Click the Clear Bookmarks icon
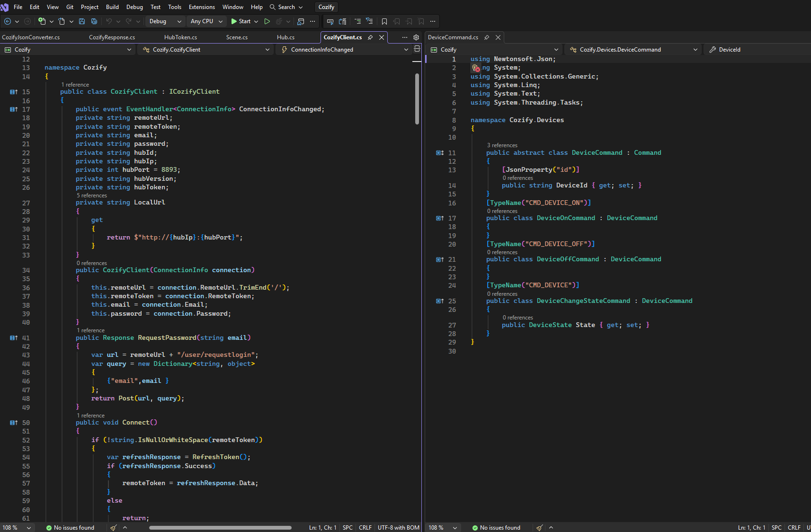811x532 pixels. pos(421,21)
